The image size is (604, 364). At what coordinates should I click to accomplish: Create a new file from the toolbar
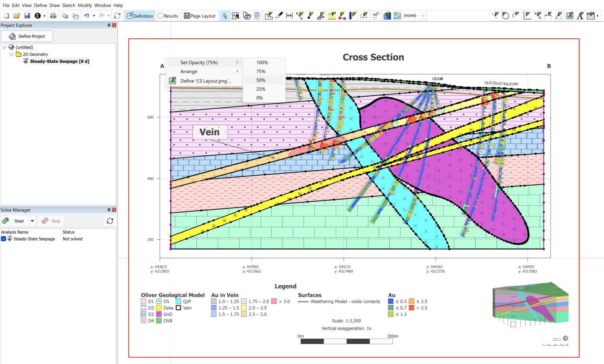[6, 16]
